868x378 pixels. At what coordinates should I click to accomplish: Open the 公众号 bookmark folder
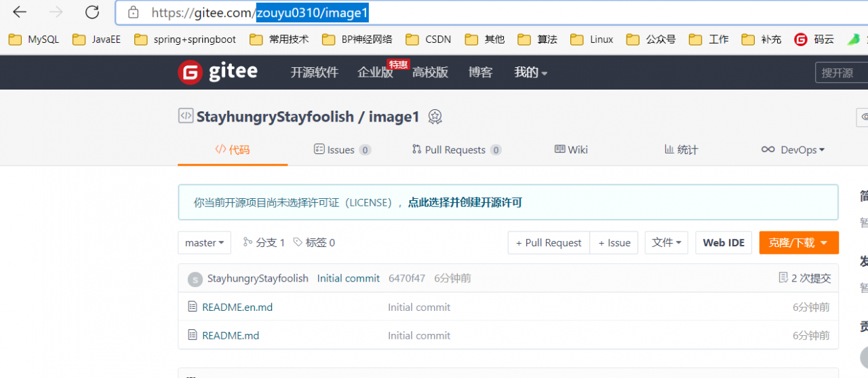coord(651,39)
